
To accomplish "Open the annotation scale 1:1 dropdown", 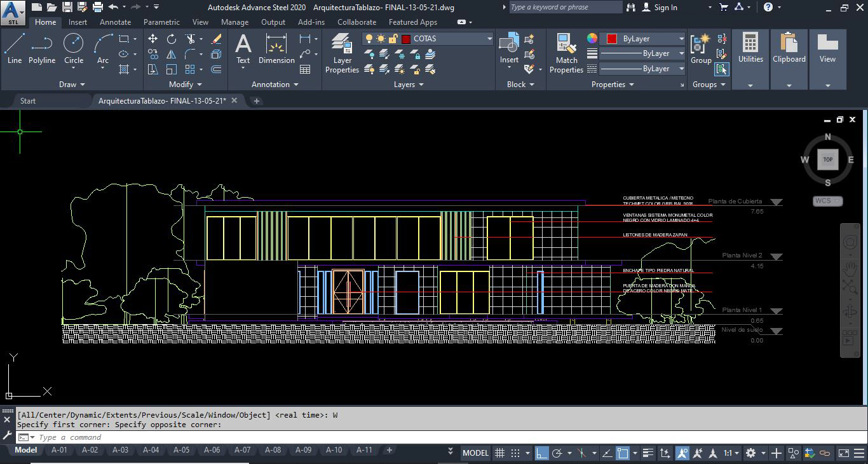I will (731, 453).
